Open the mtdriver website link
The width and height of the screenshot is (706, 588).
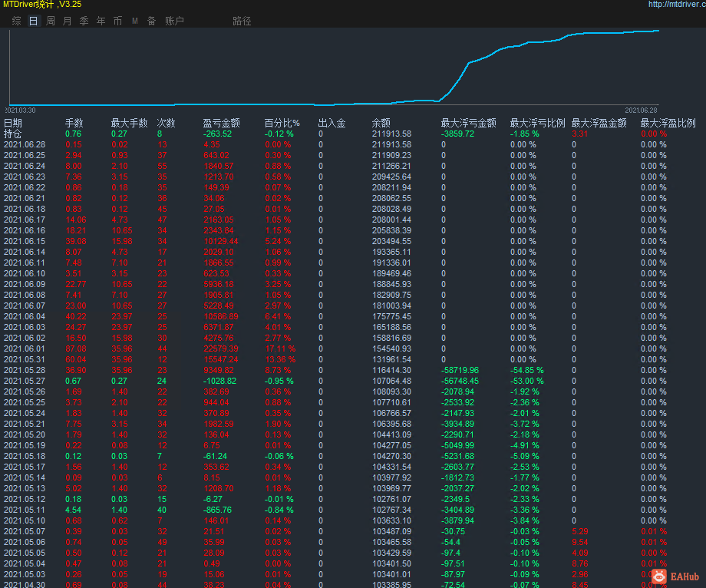tap(677, 4)
